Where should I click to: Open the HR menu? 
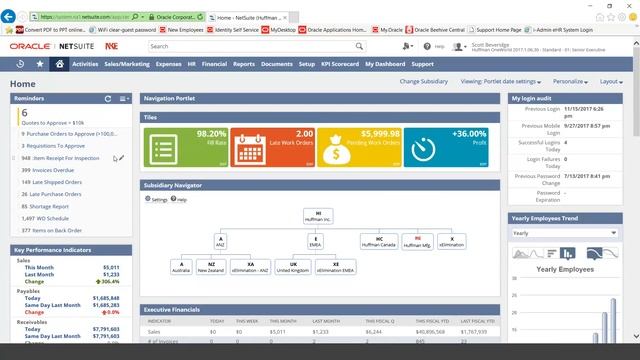click(x=191, y=64)
